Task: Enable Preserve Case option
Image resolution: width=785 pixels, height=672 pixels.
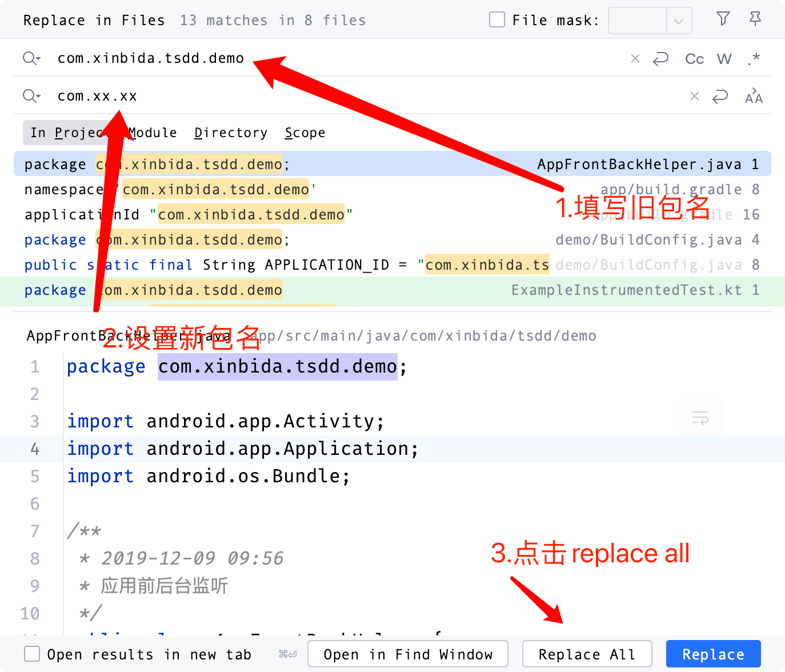Action: click(754, 96)
